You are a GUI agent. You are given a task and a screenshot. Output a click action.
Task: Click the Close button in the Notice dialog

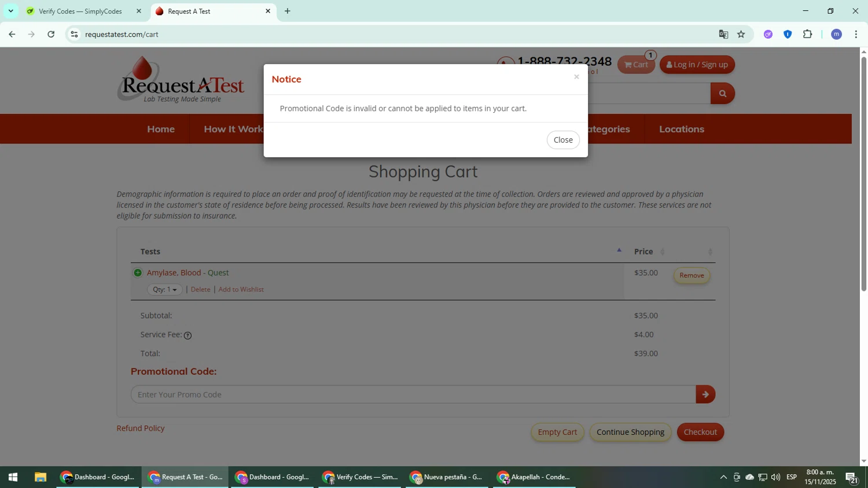coord(563,140)
